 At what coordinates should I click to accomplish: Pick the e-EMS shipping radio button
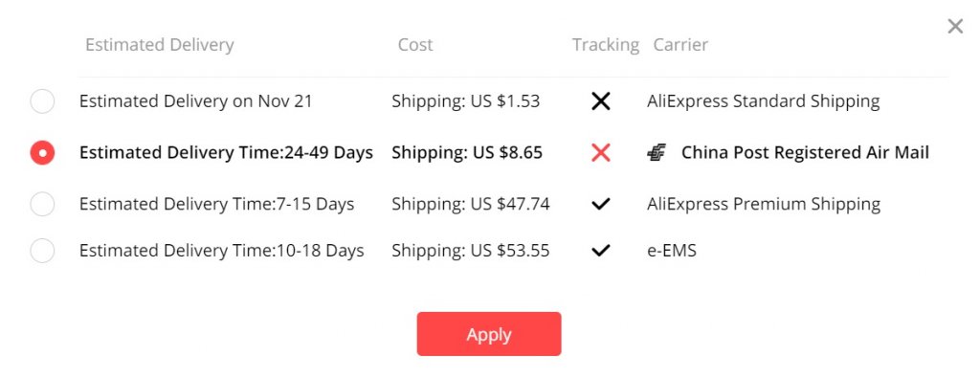[42, 251]
